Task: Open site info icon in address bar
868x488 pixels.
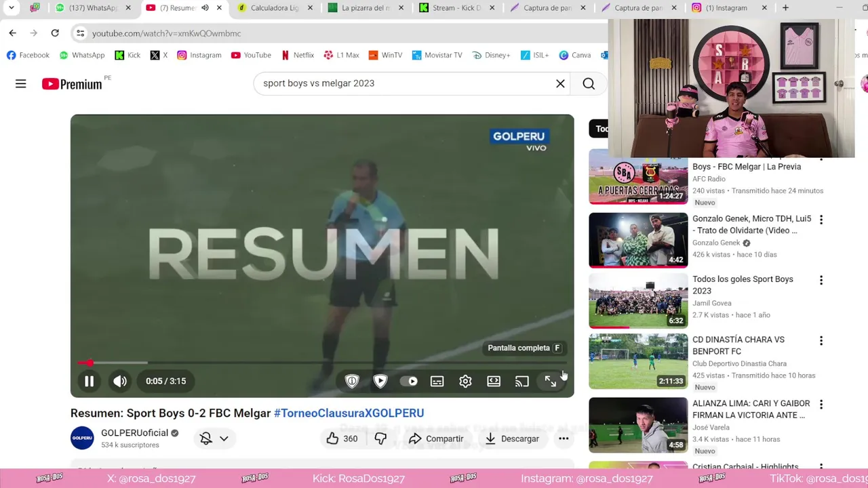Action: pyautogui.click(x=80, y=33)
